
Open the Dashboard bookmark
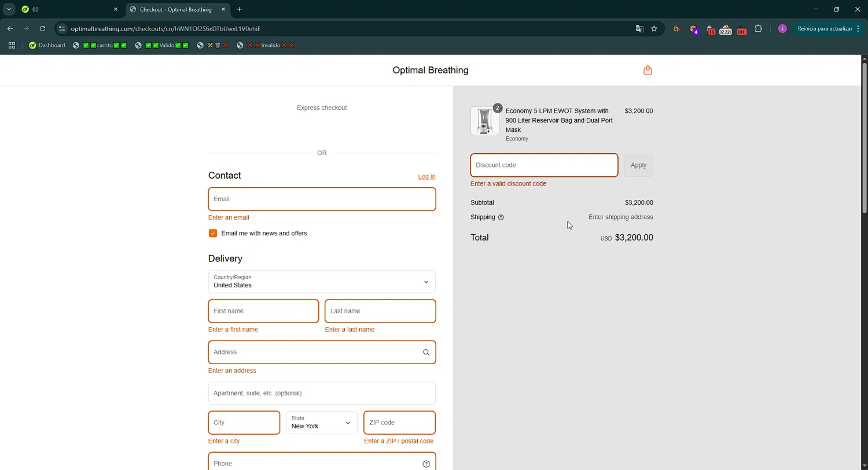[x=47, y=45]
